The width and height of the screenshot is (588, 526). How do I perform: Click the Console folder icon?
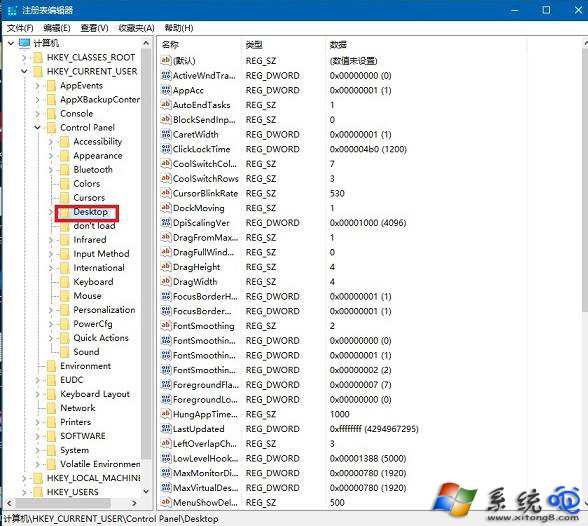pos(51,114)
